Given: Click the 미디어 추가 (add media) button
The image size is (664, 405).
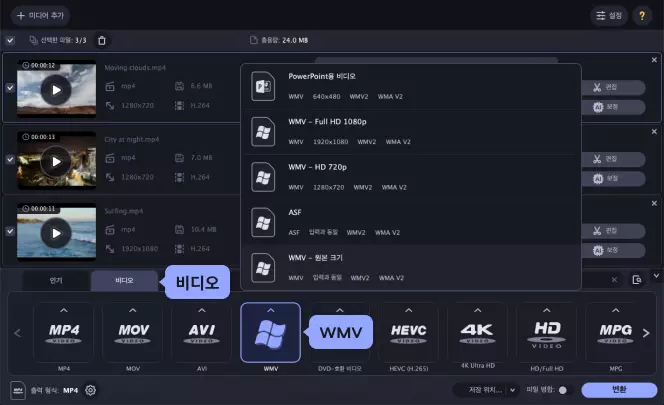Looking at the screenshot, I should point(40,16).
